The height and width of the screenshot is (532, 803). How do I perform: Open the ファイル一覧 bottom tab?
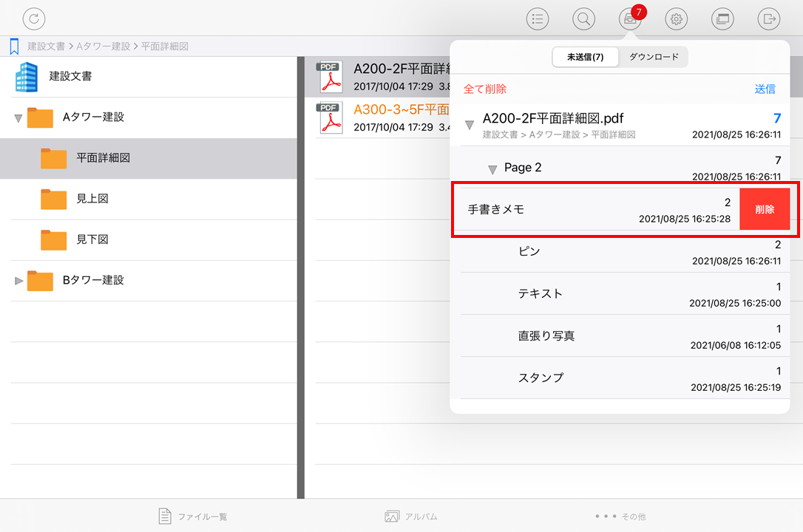(x=192, y=516)
